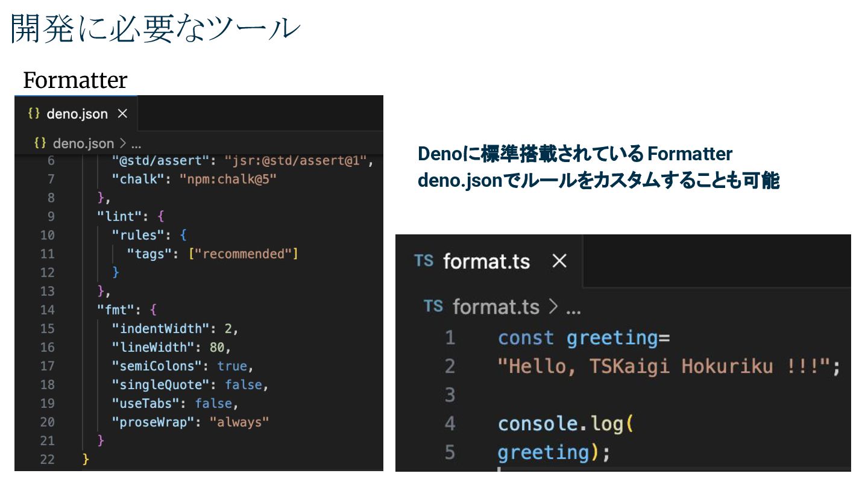This screenshot has height=488, width=868.
Task: Click the "singleQuote" key
Action: (x=160, y=384)
